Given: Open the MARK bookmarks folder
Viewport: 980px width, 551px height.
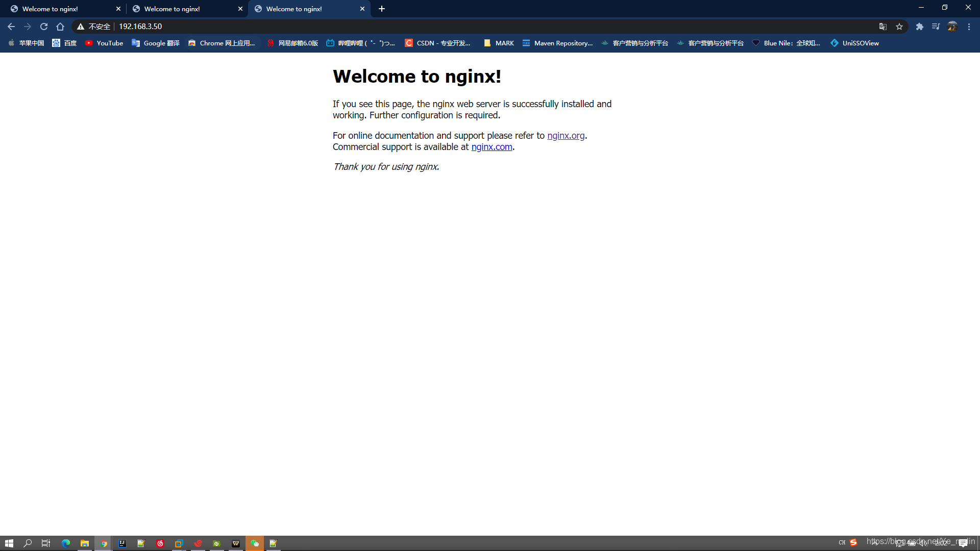Looking at the screenshot, I should tap(499, 43).
